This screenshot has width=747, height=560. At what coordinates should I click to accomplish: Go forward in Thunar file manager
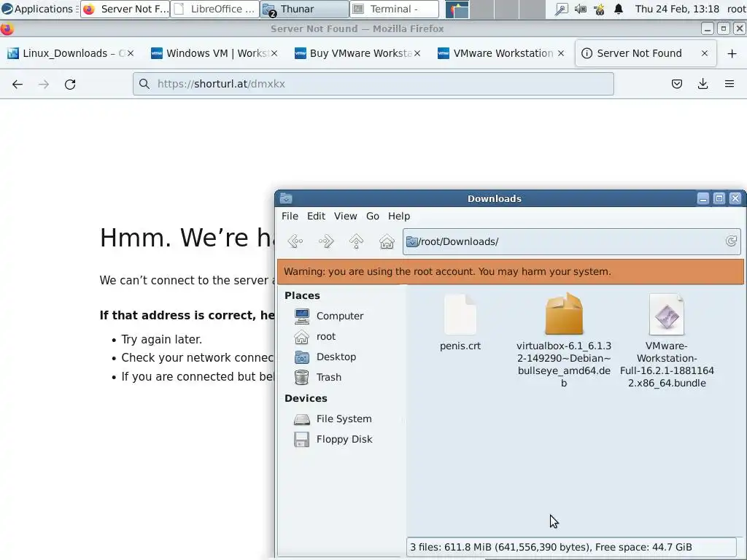[326, 241]
